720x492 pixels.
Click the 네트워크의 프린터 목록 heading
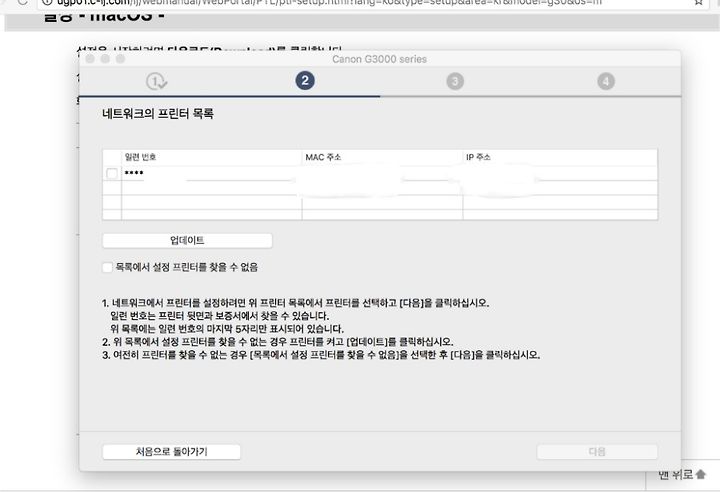(x=158, y=113)
